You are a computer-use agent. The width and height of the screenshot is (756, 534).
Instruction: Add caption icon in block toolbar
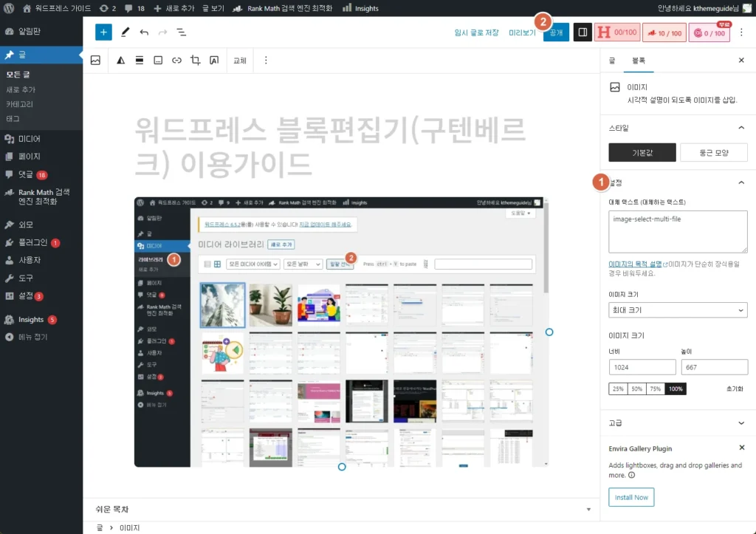[158, 61]
